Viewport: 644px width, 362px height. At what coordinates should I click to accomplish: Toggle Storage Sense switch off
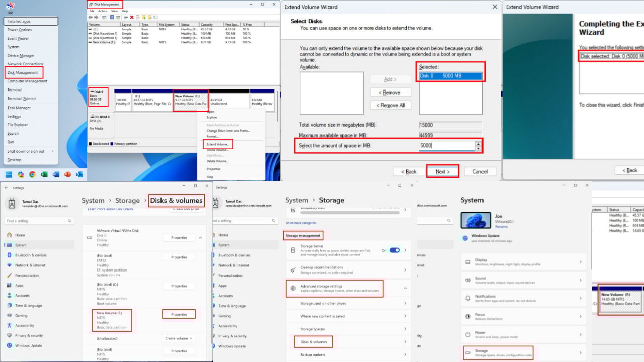pos(395,250)
